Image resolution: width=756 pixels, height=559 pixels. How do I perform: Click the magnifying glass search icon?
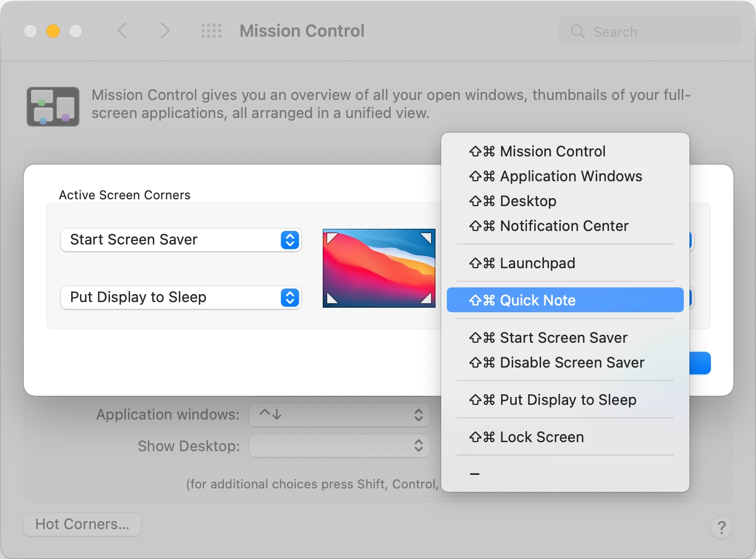578,32
